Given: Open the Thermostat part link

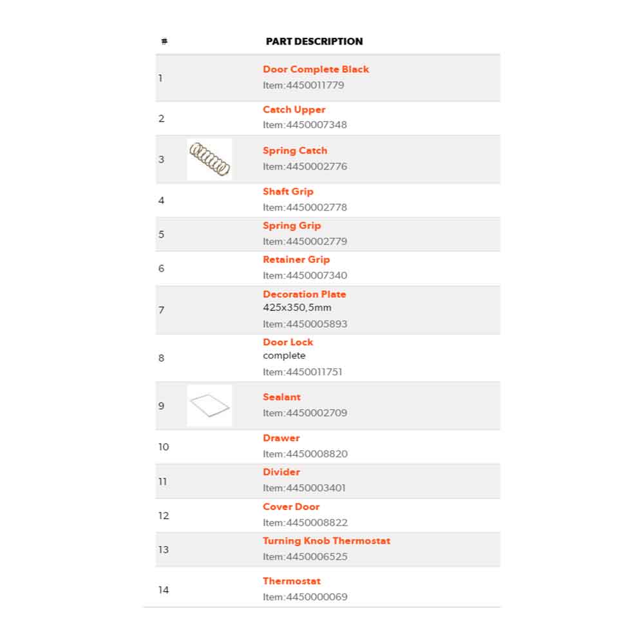Looking at the screenshot, I should point(291,581).
